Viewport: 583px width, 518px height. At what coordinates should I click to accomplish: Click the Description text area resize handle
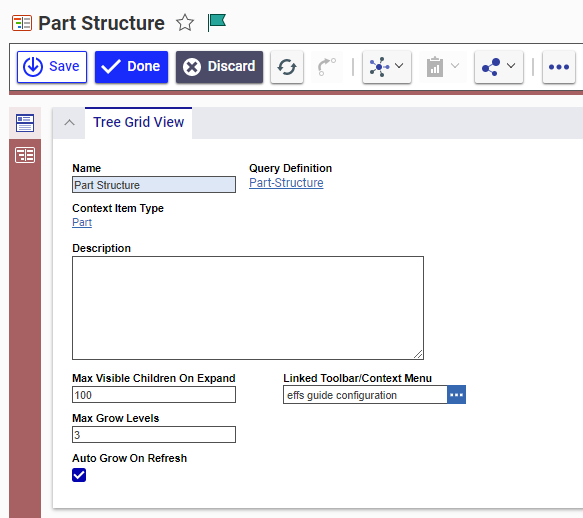click(x=418, y=354)
